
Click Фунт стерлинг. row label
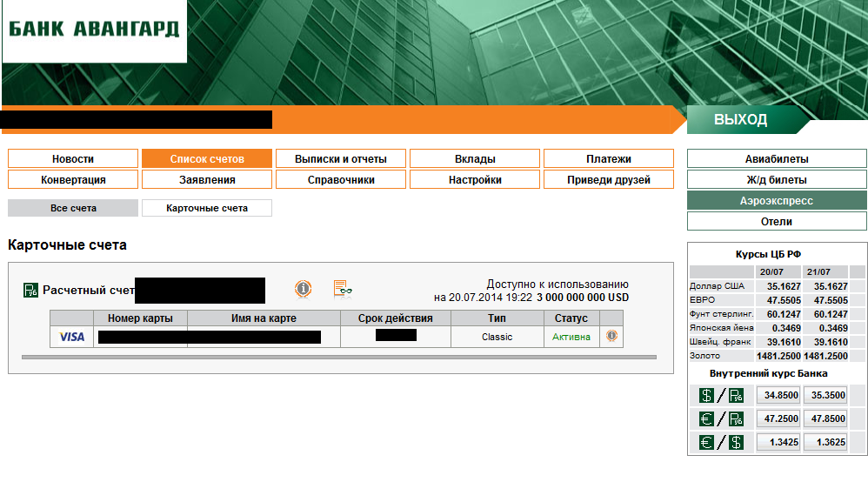[x=721, y=313]
